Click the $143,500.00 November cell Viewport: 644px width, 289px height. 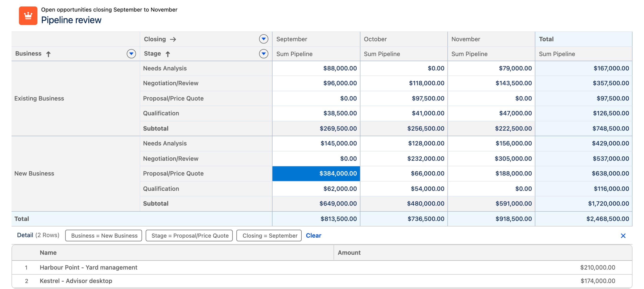491,83
